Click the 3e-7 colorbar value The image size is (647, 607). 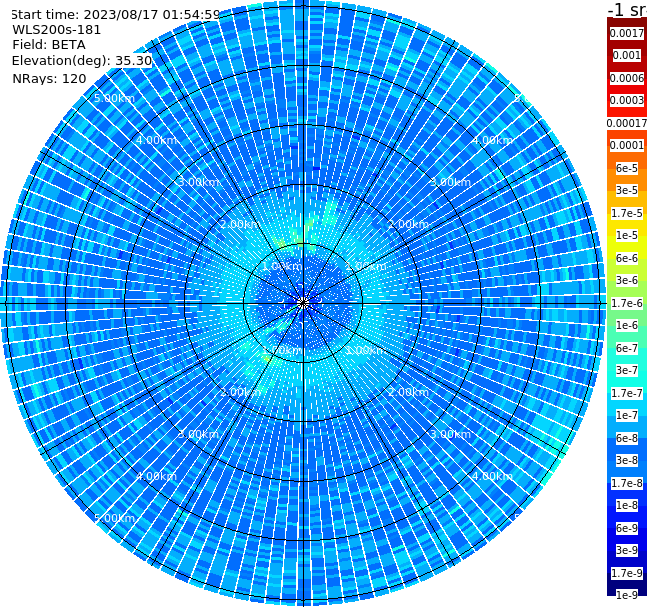click(627, 370)
